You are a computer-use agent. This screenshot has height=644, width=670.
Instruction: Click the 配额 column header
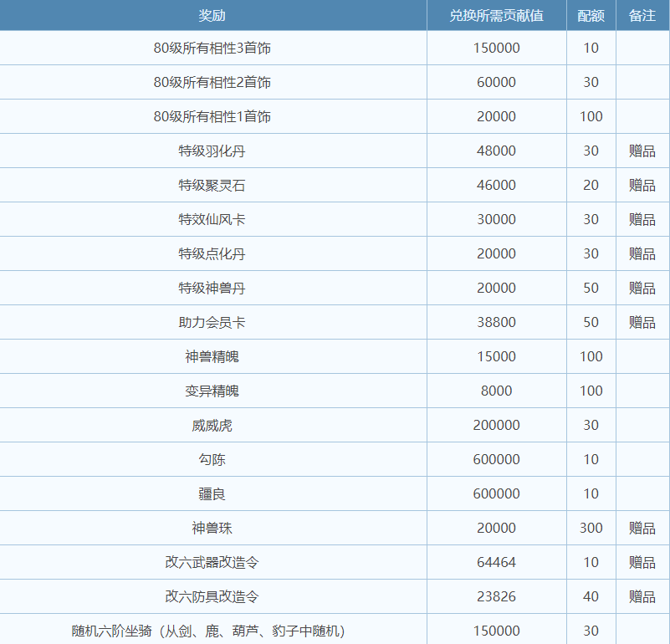pos(591,15)
